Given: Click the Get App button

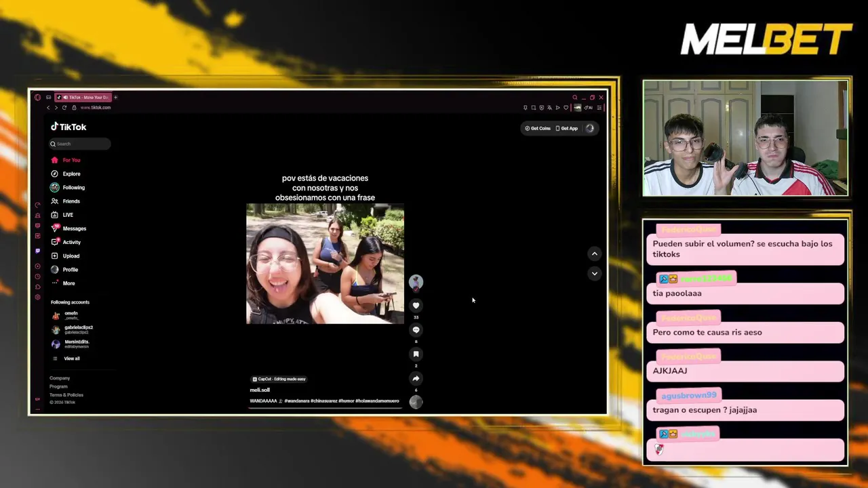Looking at the screenshot, I should click(x=567, y=128).
